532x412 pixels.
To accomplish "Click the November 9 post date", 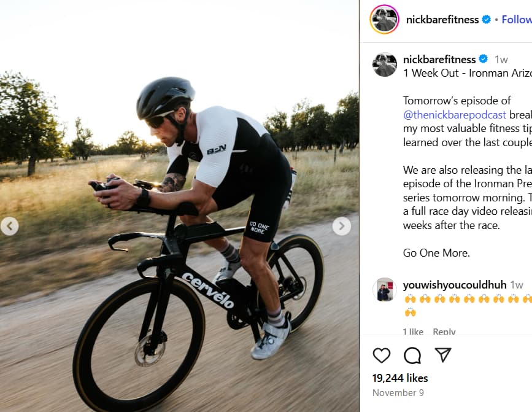I will (x=398, y=393).
